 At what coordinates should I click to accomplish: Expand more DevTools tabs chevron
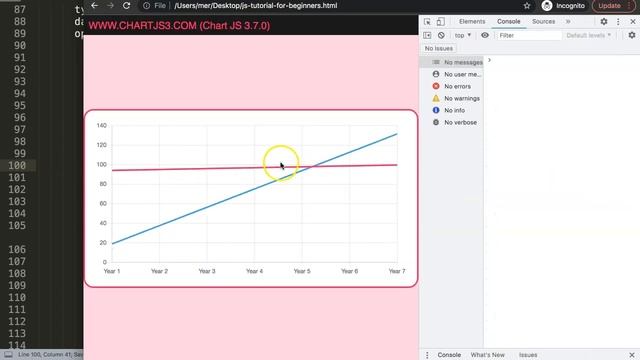[568, 22]
